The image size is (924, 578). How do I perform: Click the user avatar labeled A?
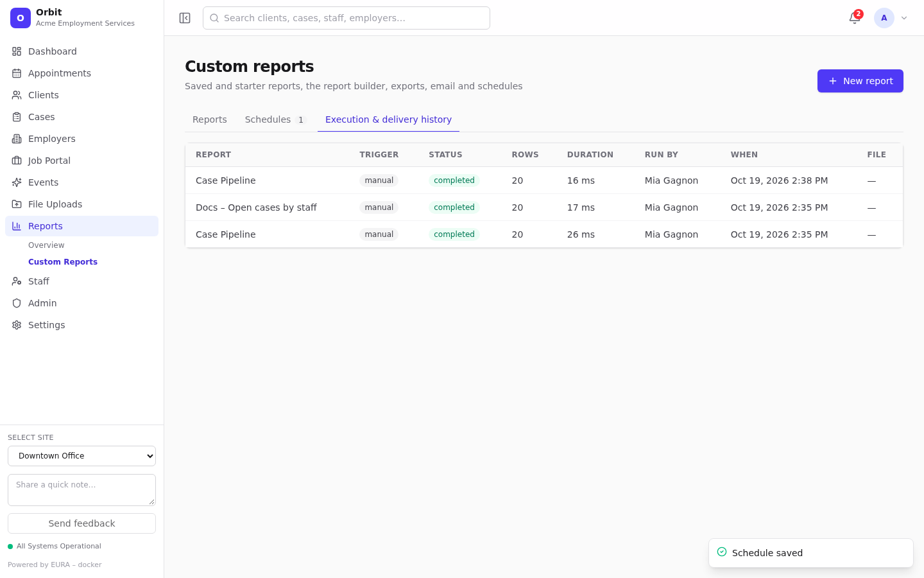click(884, 18)
